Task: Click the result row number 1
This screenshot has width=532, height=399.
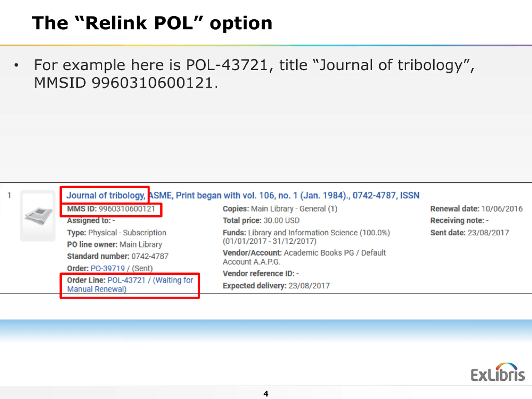Action: coord(9,195)
